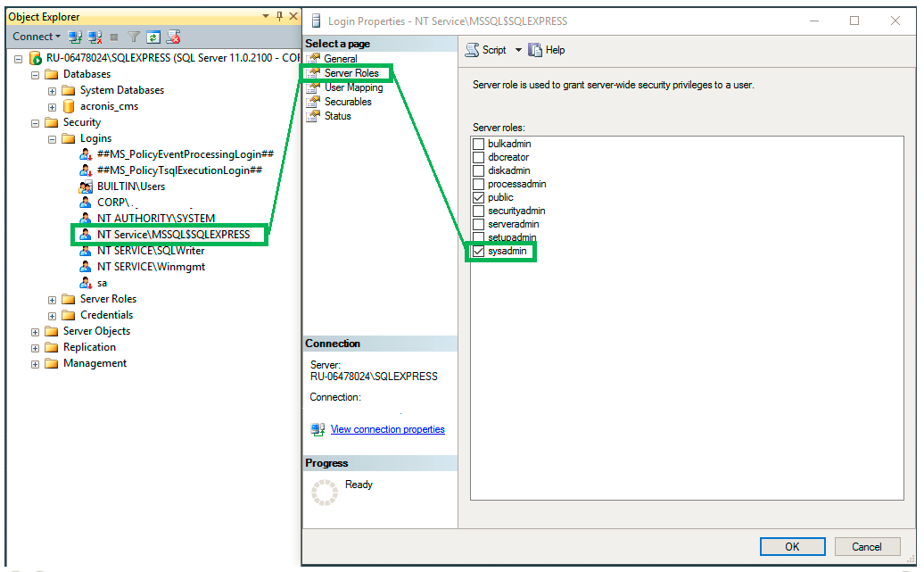Refresh the Object Explorer tree
This screenshot has width=924, height=572.
click(153, 37)
